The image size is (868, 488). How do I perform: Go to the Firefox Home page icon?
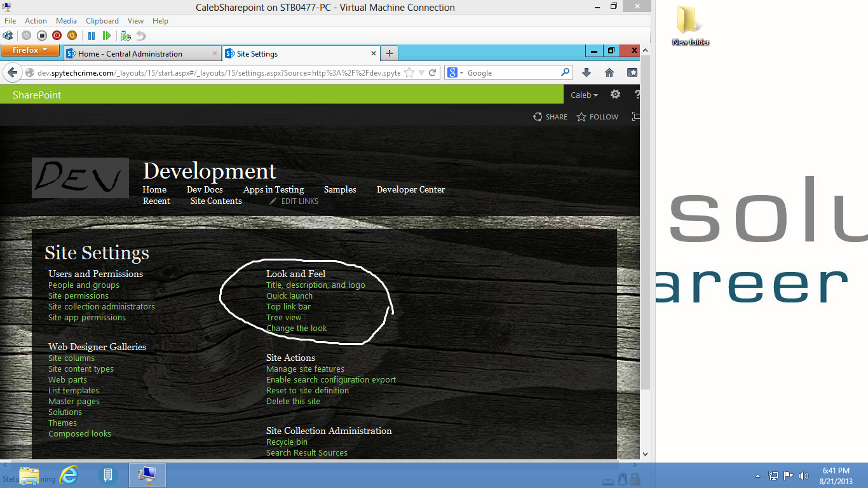(x=609, y=73)
